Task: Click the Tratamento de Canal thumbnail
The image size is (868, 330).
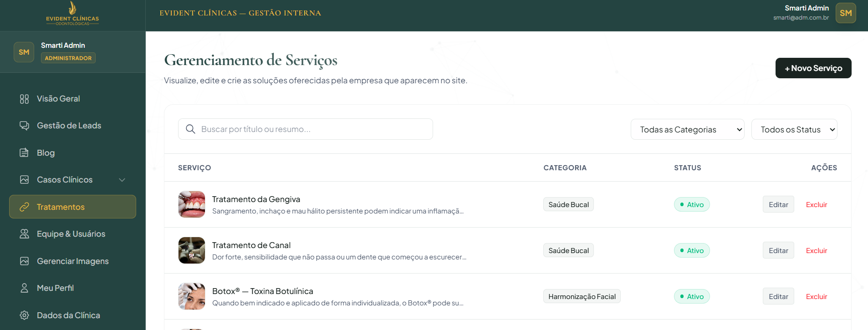Action: tap(192, 250)
